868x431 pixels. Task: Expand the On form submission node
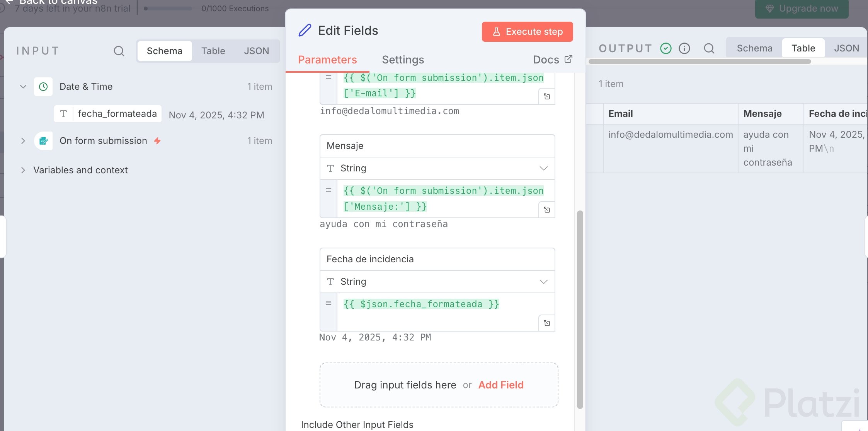click(23, 141)
